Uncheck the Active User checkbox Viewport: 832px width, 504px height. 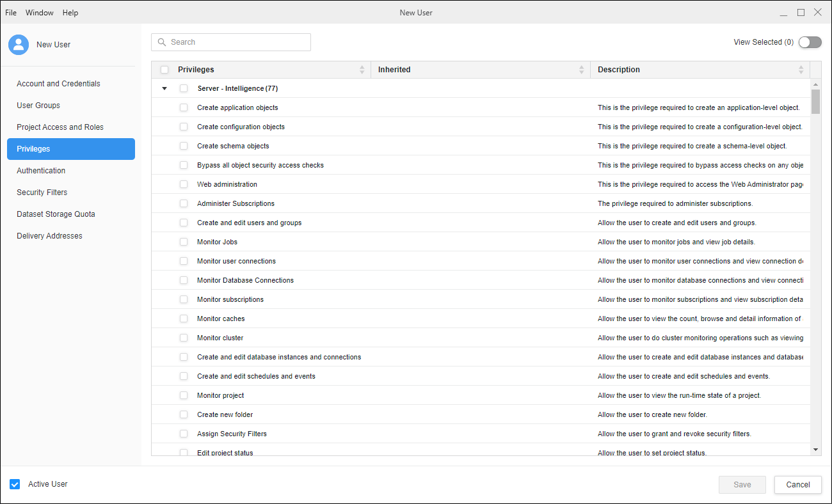[15, 484]
